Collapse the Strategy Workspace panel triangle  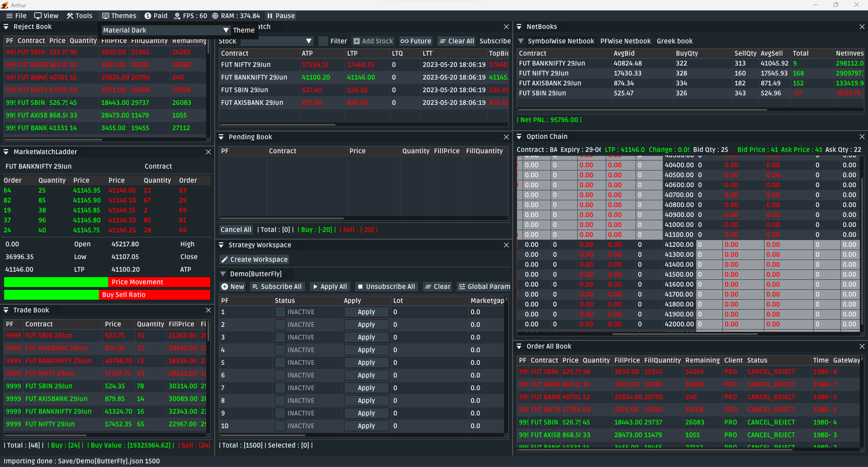tap(222, 245)
